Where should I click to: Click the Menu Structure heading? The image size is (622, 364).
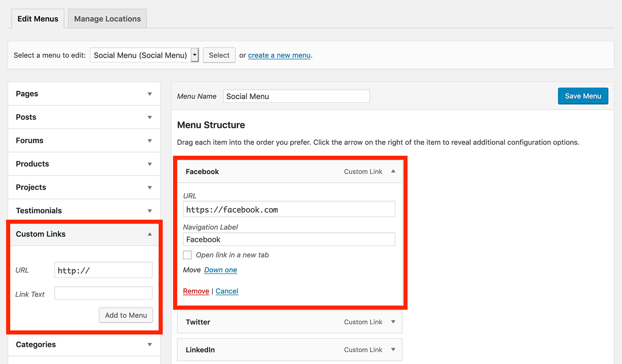211,125
